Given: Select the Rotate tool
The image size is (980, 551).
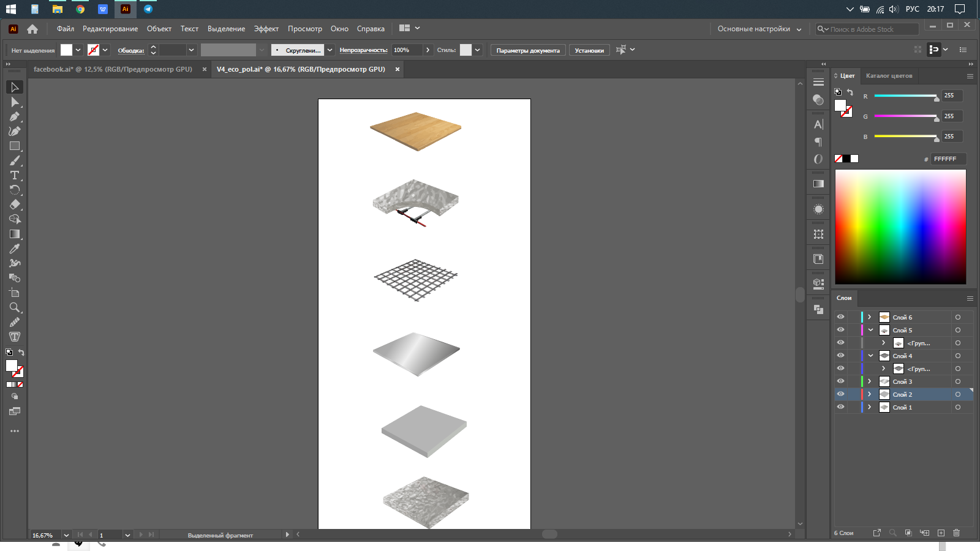Looking at the screenshot, I should (x=15, y=190).
